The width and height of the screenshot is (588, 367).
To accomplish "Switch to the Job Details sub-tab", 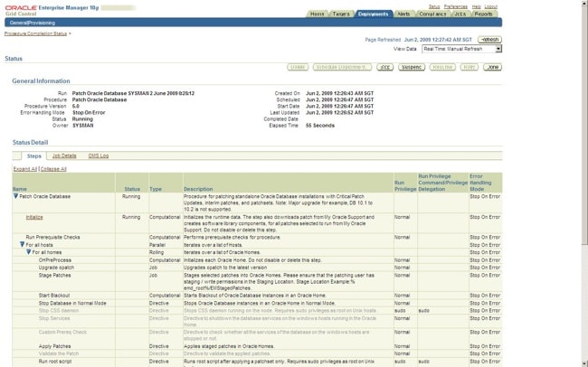I will [64, 155].
